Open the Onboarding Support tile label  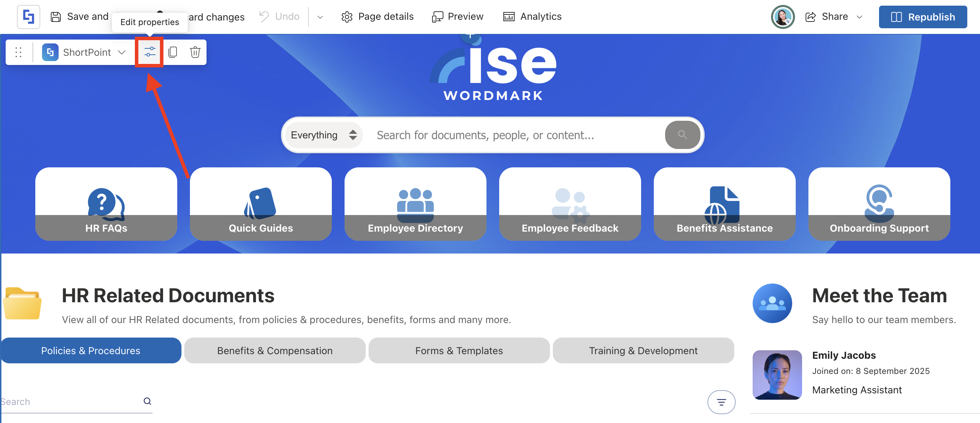pyautogui.click(x=879, y=228)
